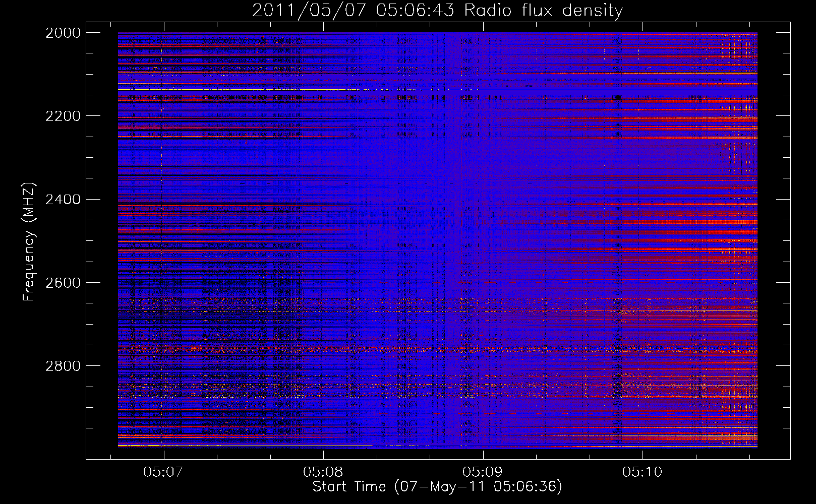Click the 05:07 time axis label
Viewport: 816px width, 504px height.
click(x=162, y=472)
